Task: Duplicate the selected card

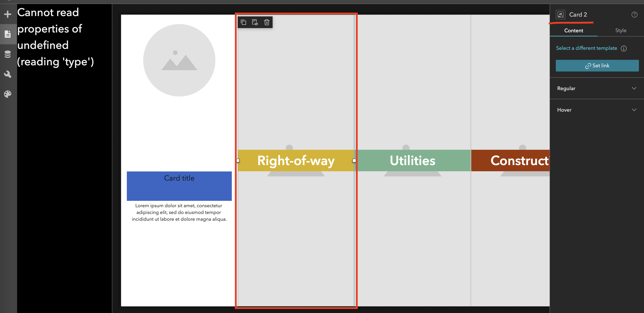Action: (x=243, y=22)
